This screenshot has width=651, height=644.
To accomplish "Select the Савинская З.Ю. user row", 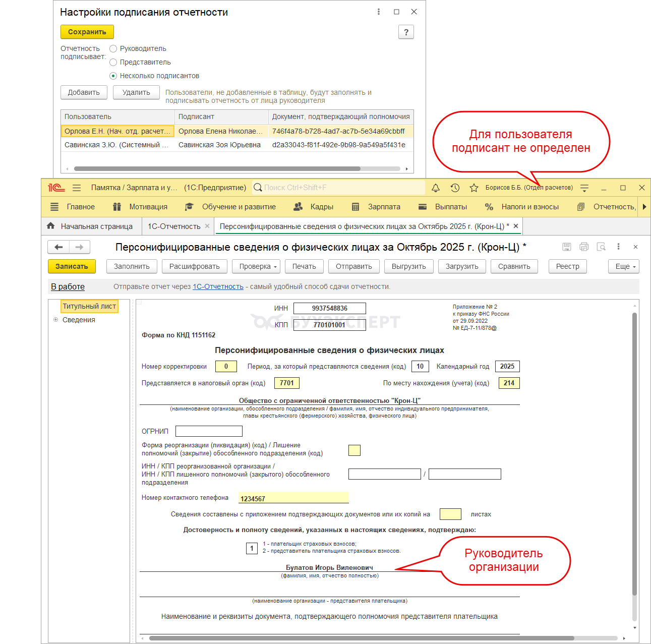I will click(237, 145).
